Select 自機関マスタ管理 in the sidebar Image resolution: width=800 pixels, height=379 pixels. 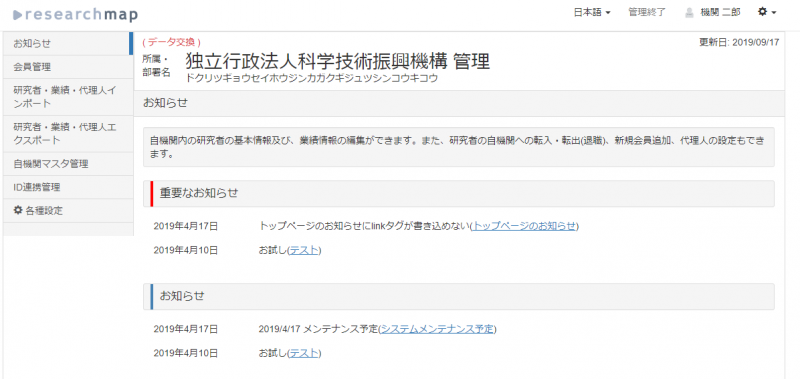pyautogui.click(x=68, y=164)
